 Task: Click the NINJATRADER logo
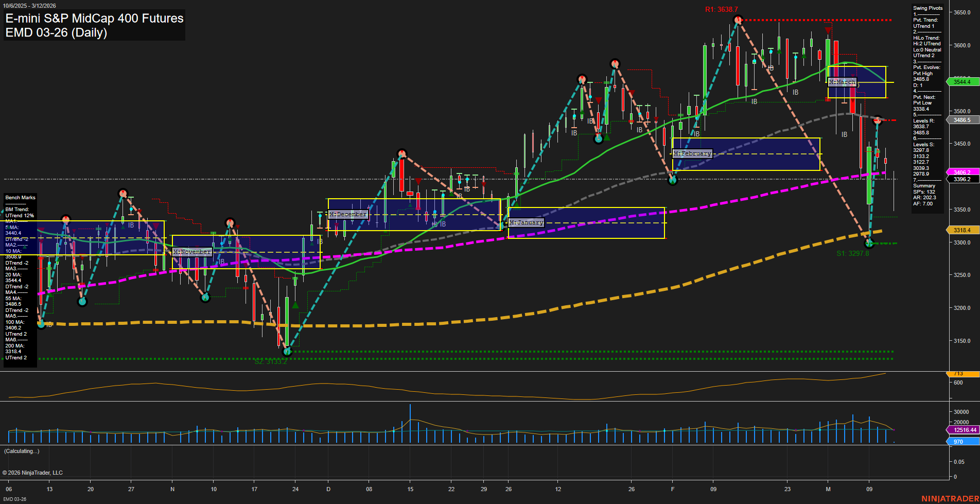coord(950,499)
